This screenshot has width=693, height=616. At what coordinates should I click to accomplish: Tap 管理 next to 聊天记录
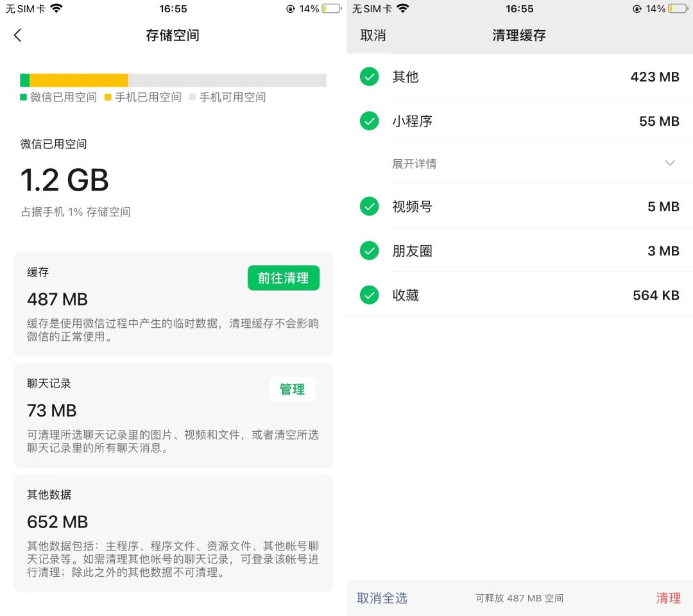point(292,389)
